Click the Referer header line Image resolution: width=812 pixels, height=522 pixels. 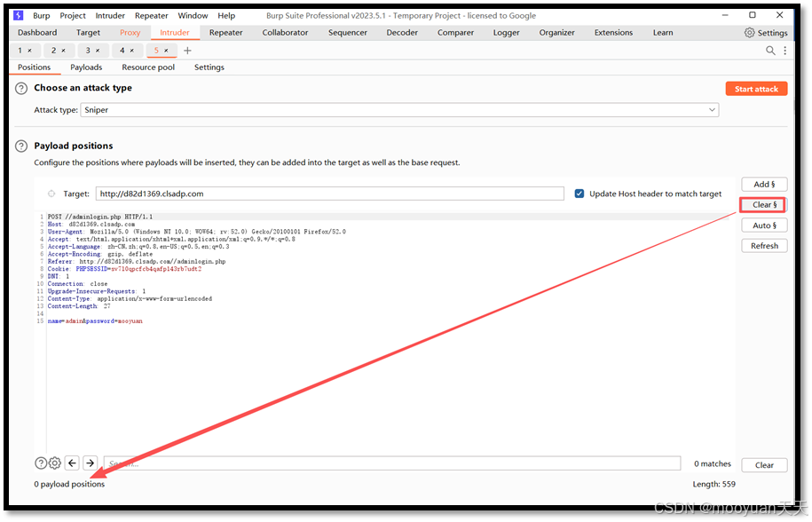[137, 262]
